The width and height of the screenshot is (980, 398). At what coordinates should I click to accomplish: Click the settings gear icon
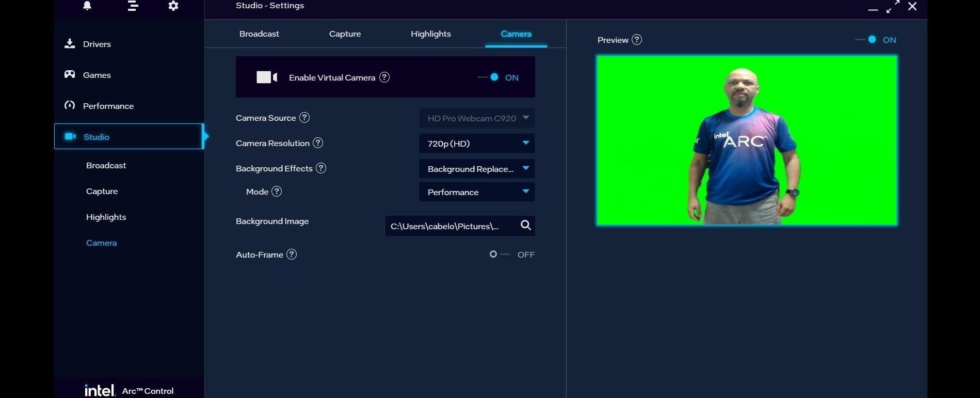click(173, 6)
